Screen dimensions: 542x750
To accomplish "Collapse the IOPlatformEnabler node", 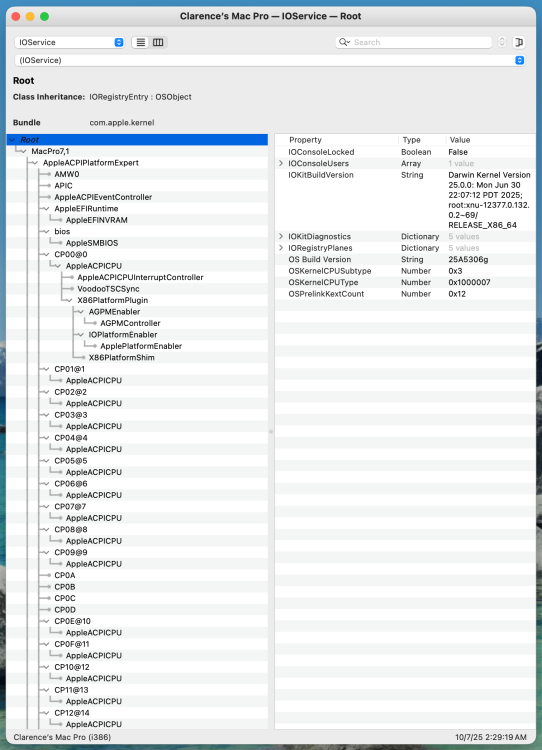I will (x=81, y=335).
